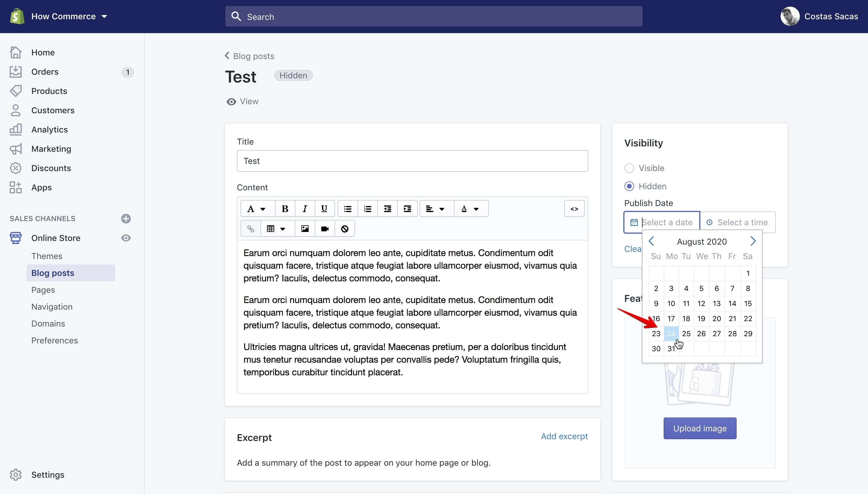
Task: Select Blog posts in sidebar navigation
Action: tap(71, 273)
